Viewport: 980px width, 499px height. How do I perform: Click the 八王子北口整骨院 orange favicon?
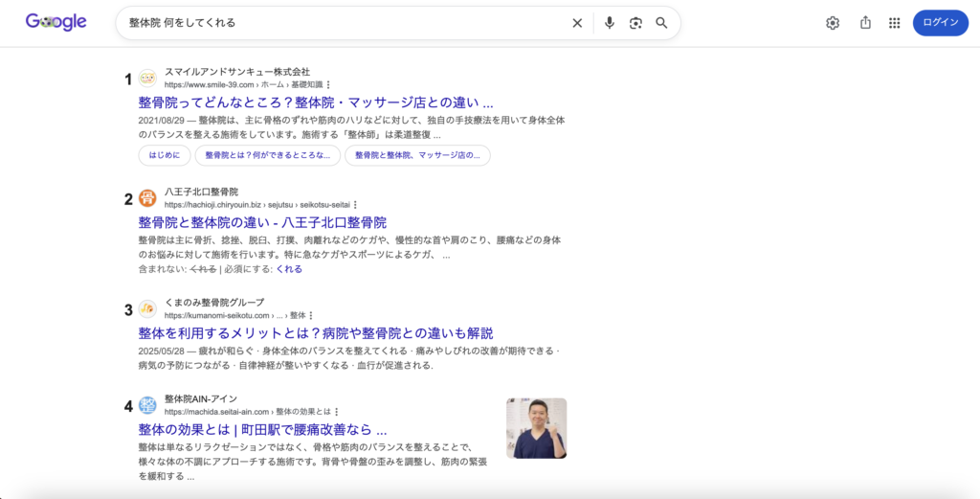point(147,198)
